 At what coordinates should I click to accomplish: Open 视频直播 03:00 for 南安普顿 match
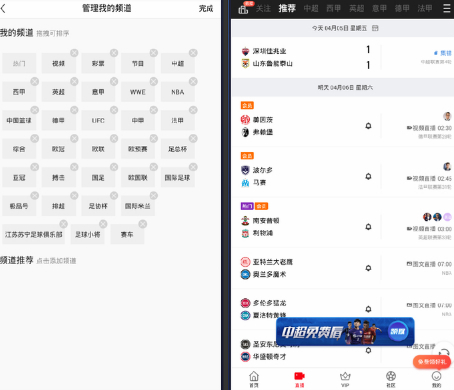429,229
